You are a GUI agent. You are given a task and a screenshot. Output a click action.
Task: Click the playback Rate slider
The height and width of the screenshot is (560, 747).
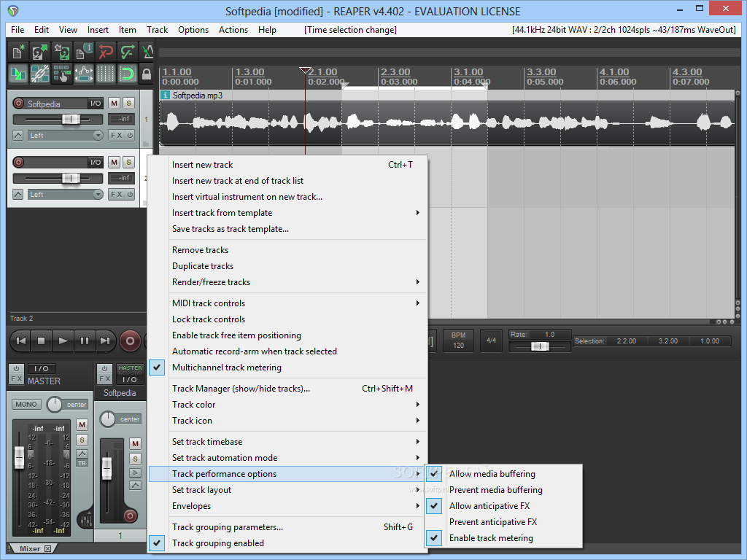[540, 346]
